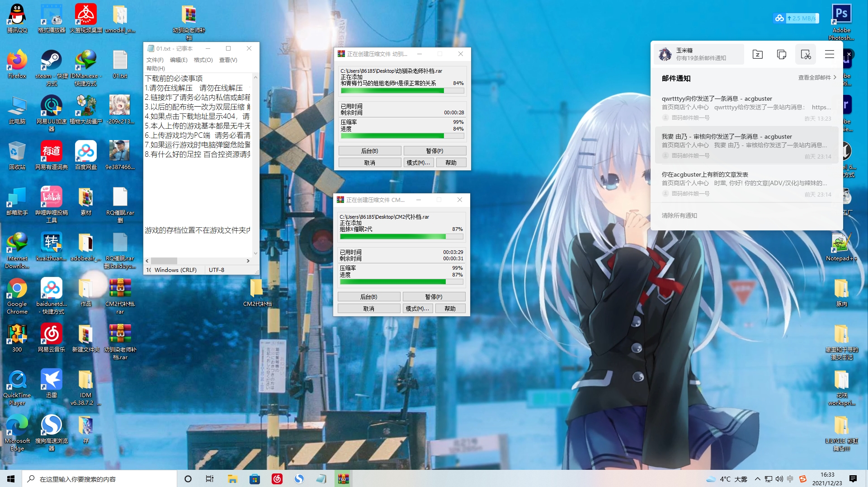Click the volume icon in the system tray
This screenshot has height=487, width=868.
(x=779, y=479)
